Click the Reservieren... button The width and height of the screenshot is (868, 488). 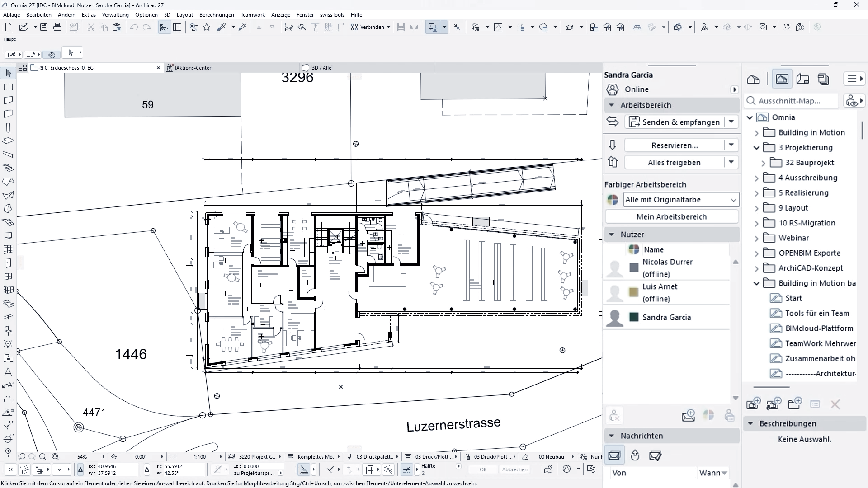pos(675,145)
